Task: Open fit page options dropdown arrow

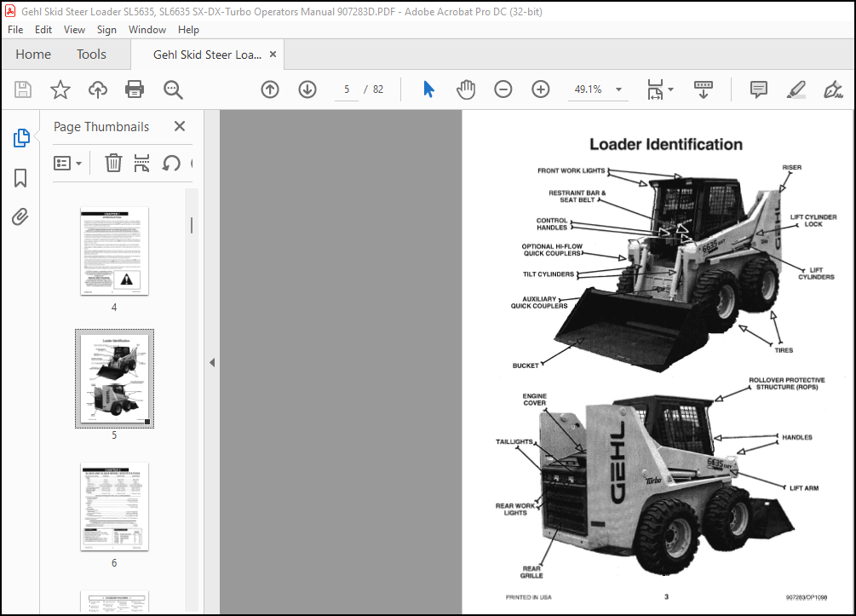Action: 671,89
